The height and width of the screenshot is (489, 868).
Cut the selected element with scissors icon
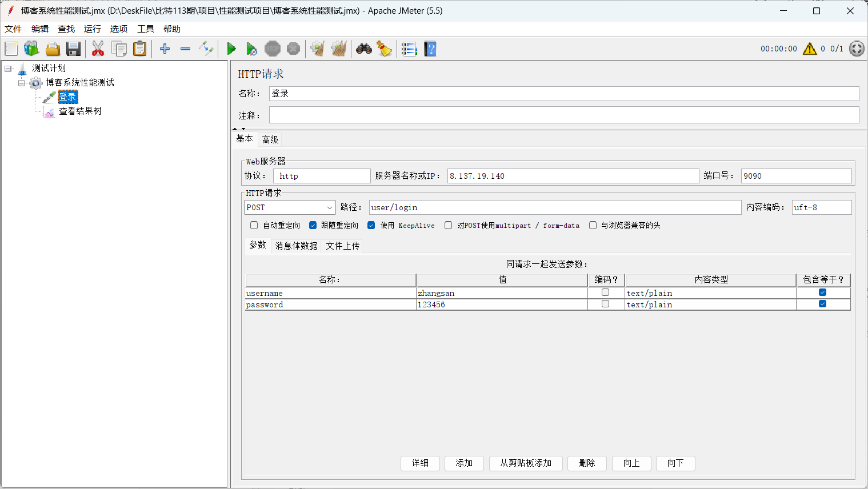tap(98, 49)
